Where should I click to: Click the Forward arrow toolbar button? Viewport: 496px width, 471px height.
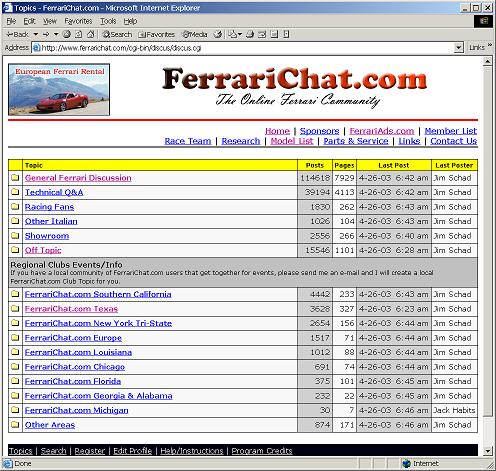tap(46, 34)
